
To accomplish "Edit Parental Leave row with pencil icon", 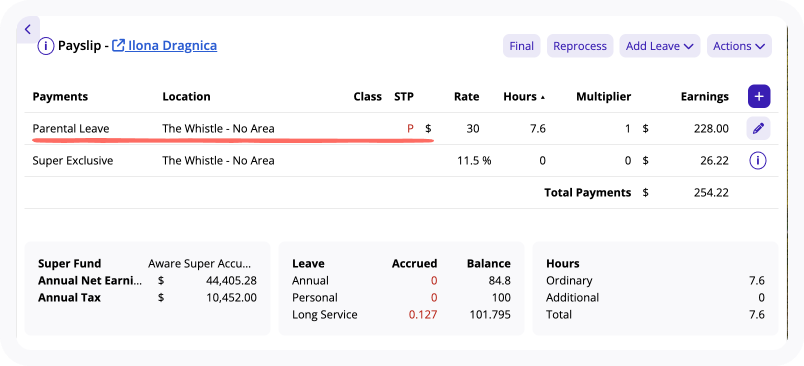I will tap(758, 128).
